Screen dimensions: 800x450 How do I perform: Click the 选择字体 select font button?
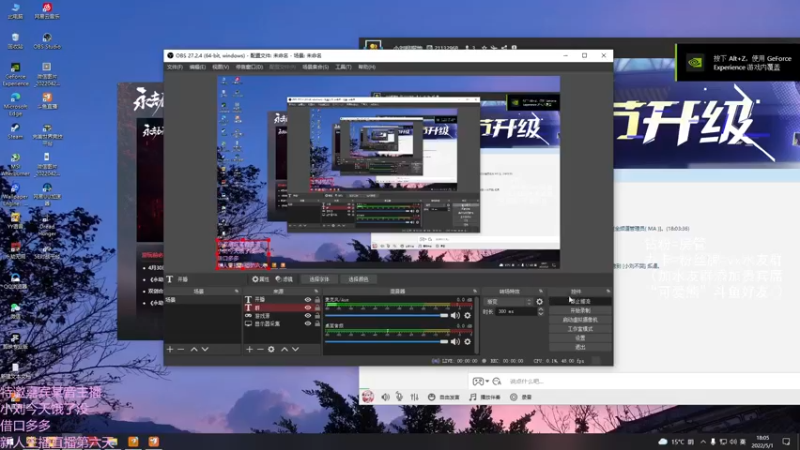click(x=319, y=279)
